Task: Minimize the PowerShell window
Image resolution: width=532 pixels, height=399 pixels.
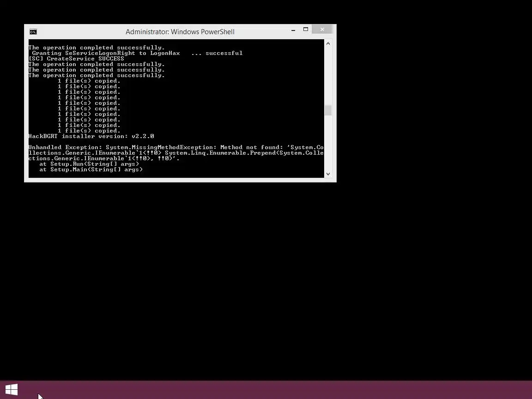Action: [x=293, y=30]
